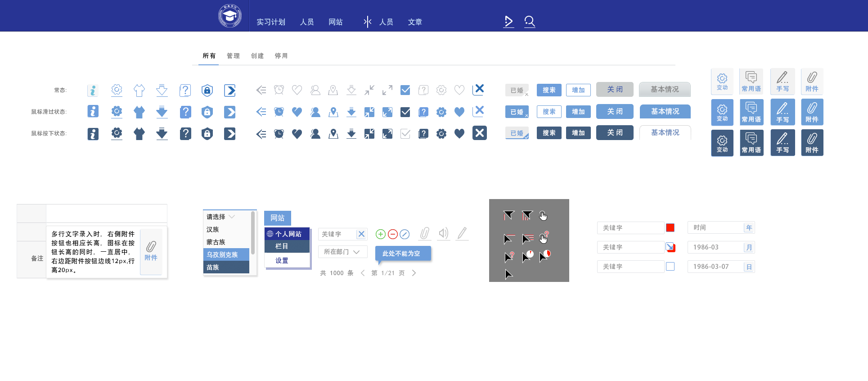Click the paperclip 附件 button beside the remarks text

pos(151,251)
